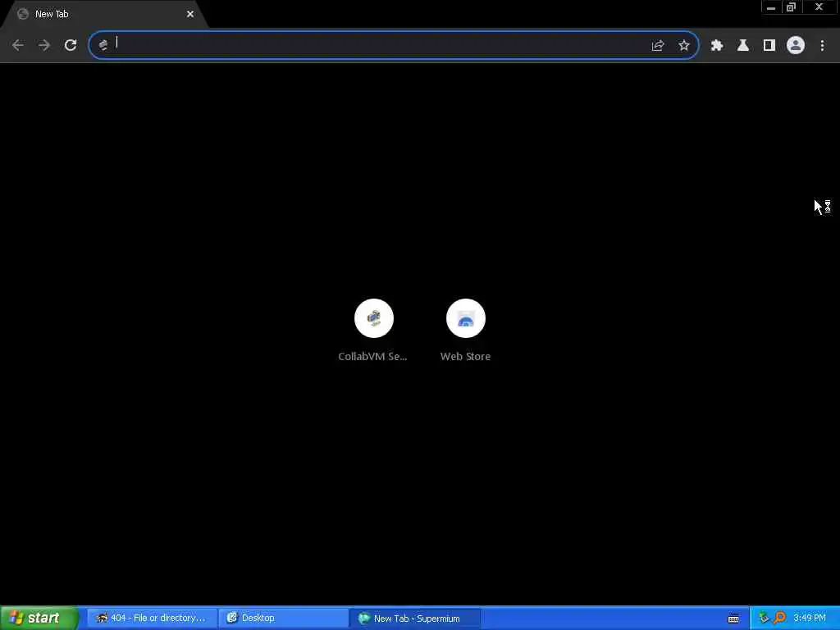The height and width of the screenshot is (630, 840).
Task: Click the network connection tray icon
Action: coord(764,618)
